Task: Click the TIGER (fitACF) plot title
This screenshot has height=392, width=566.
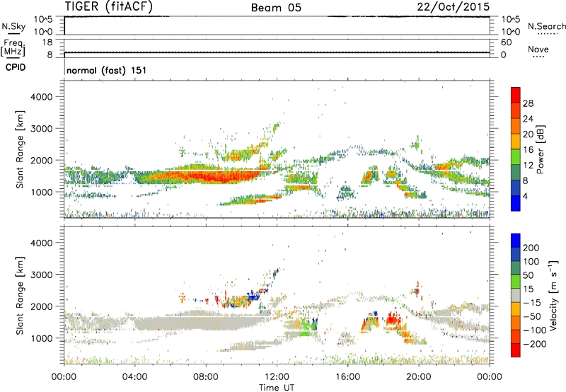Action: (x=109, y=6)
